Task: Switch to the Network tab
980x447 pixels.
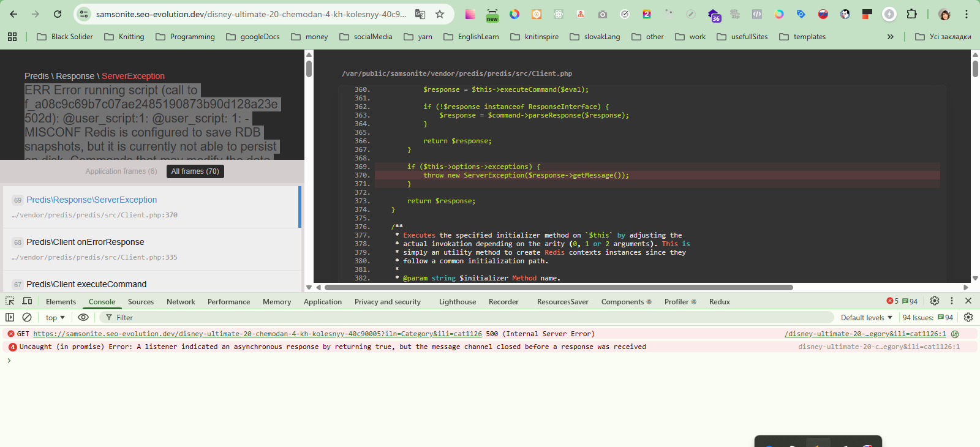Action: click(x=181, y=302)
